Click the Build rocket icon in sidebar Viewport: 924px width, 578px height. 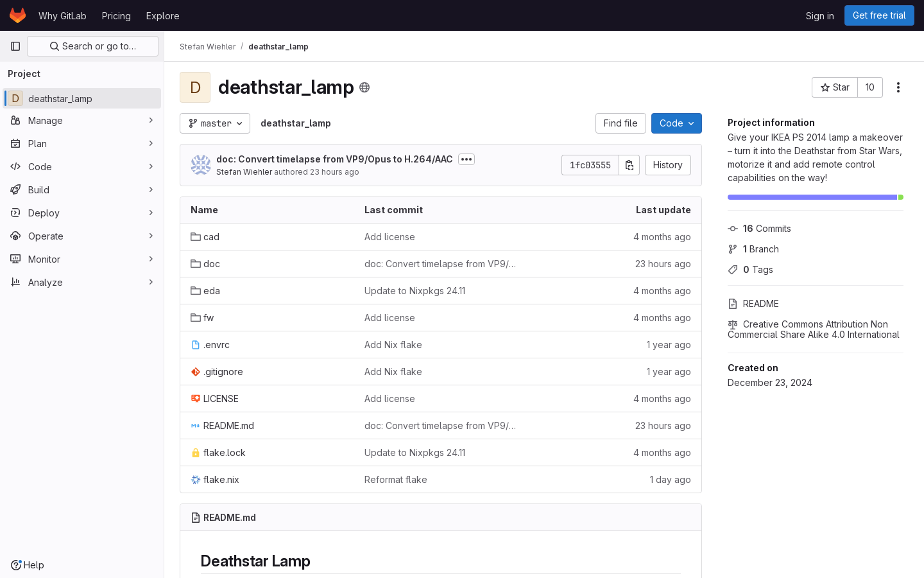click(15, 190)
